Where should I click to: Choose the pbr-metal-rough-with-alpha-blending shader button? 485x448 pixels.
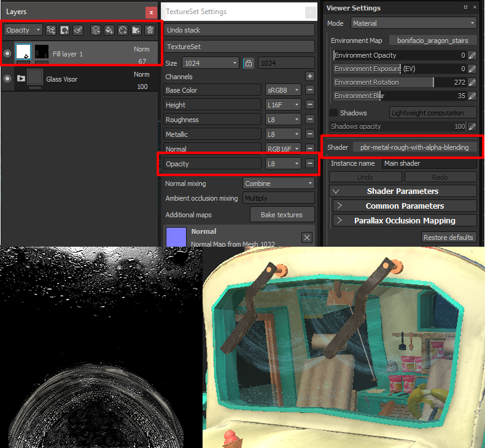click(414, 147)
